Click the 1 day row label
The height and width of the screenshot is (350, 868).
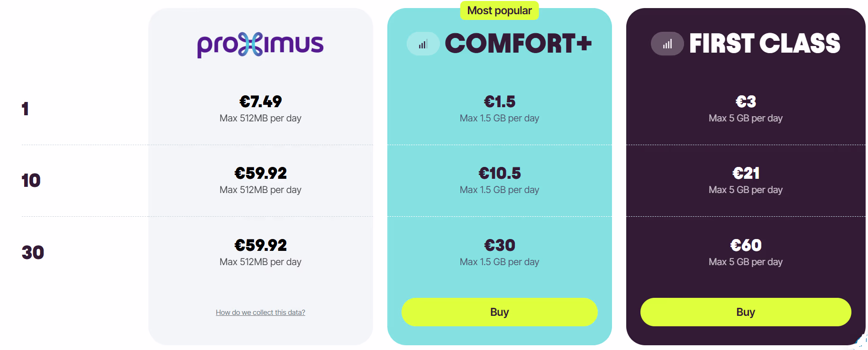(25, 109)
